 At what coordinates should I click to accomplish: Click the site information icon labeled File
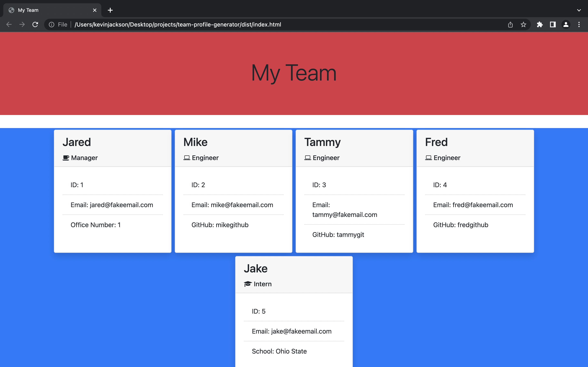(x=51, y=24)
